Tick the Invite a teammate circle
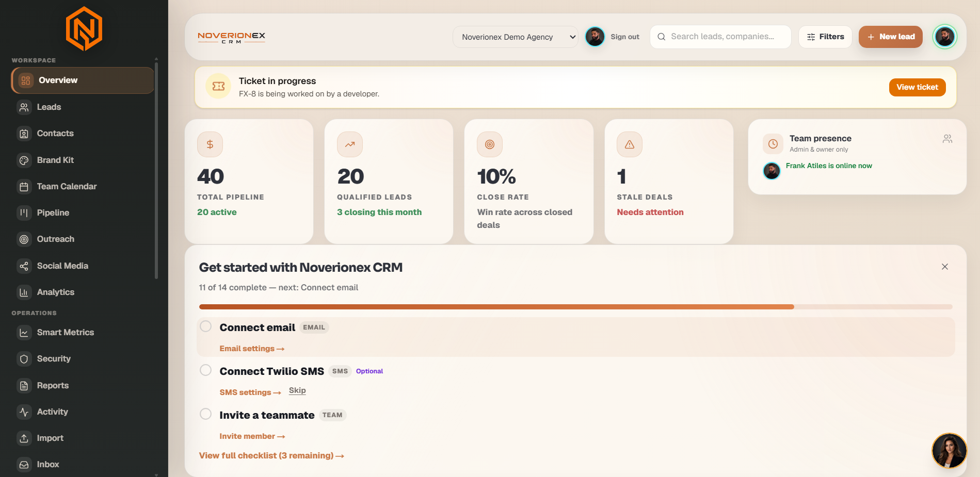This screenshot has width=980, height=477. tap(205, 414)
